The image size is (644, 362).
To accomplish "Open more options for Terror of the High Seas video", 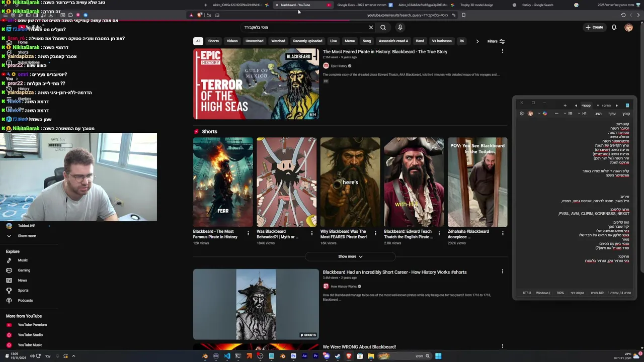I will tap(502, 51).
